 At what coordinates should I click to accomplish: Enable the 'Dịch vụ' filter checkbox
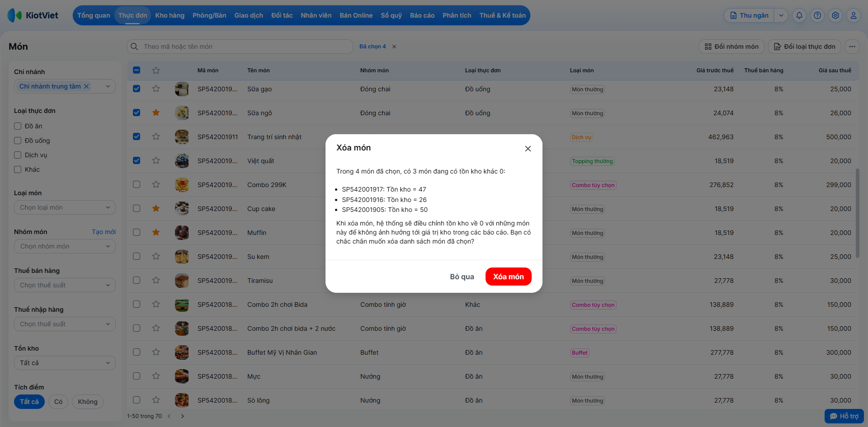tap(18, 155)
